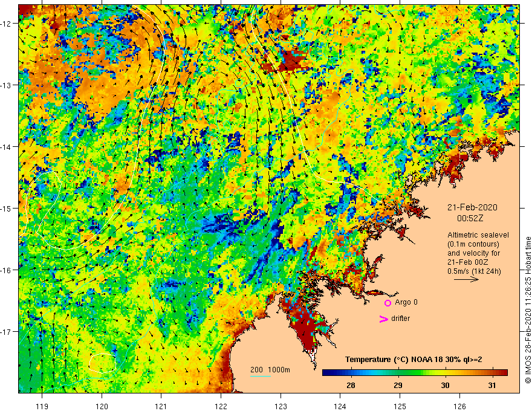
Task: Click longitude axis label '124'
Action: 340,406
